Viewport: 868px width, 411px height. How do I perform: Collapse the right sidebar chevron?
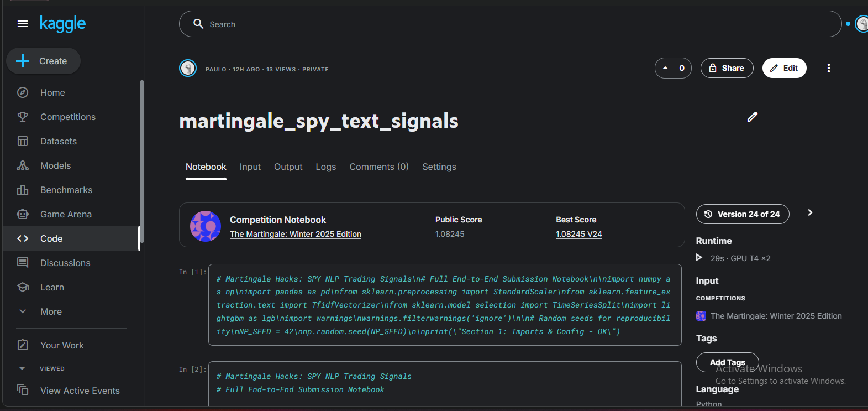coord(810,212)
